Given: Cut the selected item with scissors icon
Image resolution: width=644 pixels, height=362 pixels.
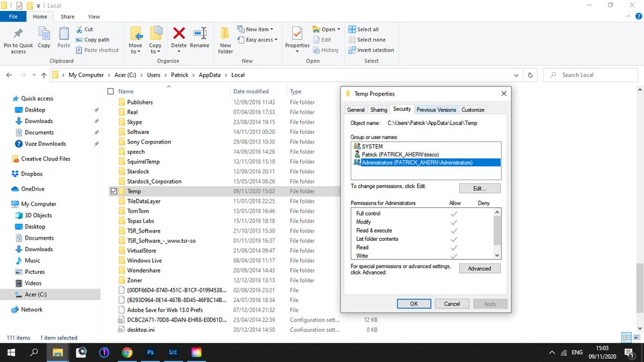Looking at the screenshot, I should [84, 30].
